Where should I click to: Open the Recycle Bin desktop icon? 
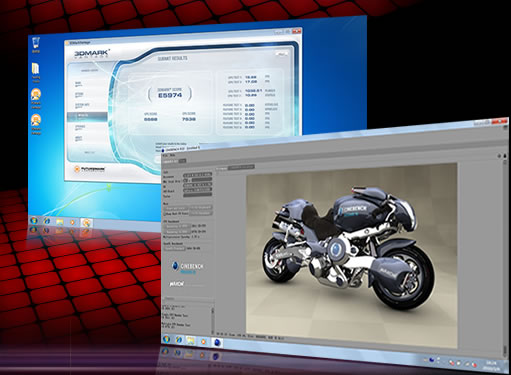tap(36, 45)
